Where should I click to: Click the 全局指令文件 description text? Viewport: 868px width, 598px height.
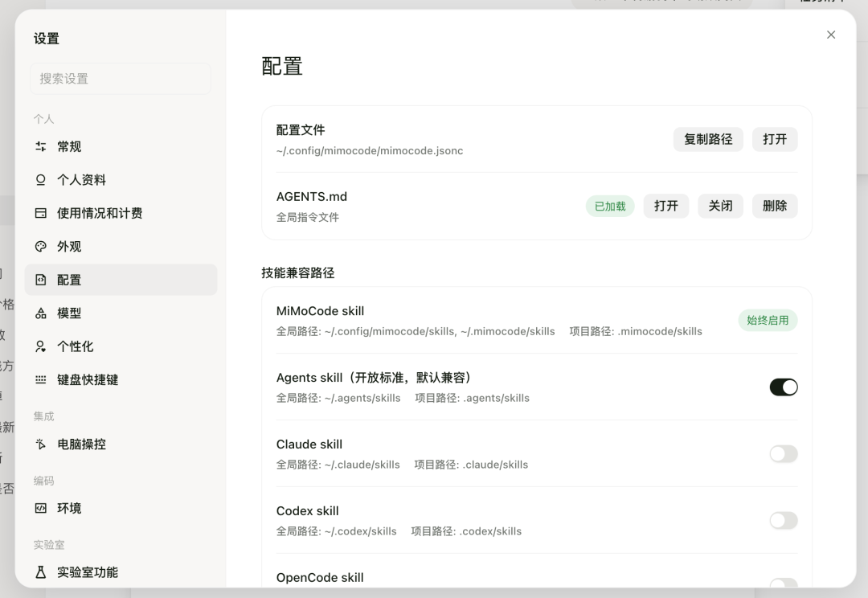(x=308, y=218)
